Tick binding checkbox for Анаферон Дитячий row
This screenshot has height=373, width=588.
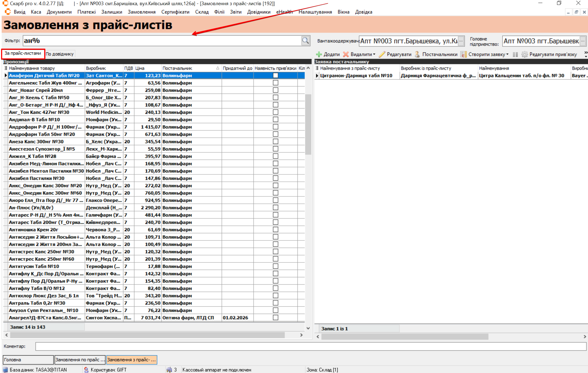click(x=275, y=76)
